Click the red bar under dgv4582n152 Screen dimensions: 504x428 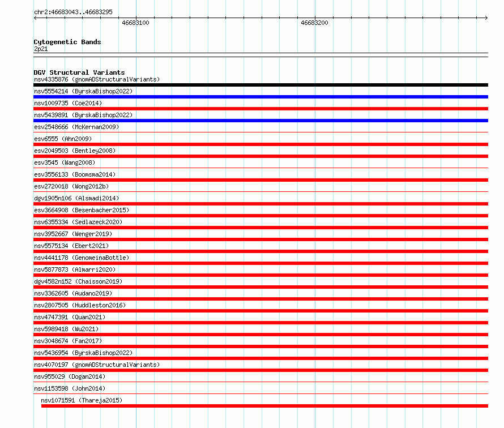point(260,287)
